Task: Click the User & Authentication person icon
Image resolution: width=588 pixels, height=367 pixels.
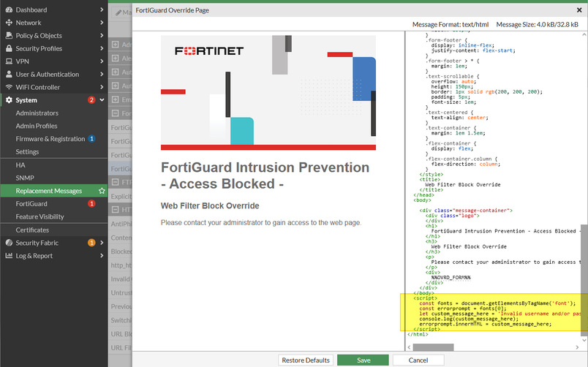Action: coord(9,75)
